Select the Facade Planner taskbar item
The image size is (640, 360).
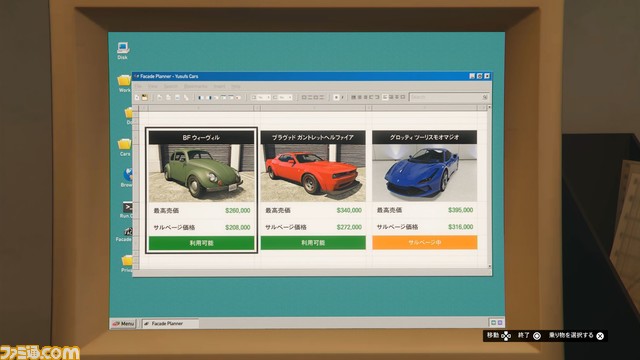170,324
